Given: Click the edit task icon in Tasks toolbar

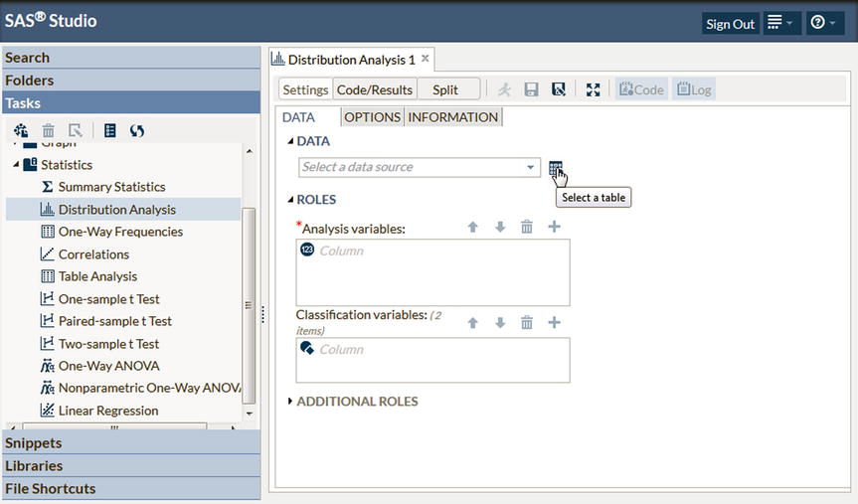Looking at the screenshot, I should coord(75,130).
